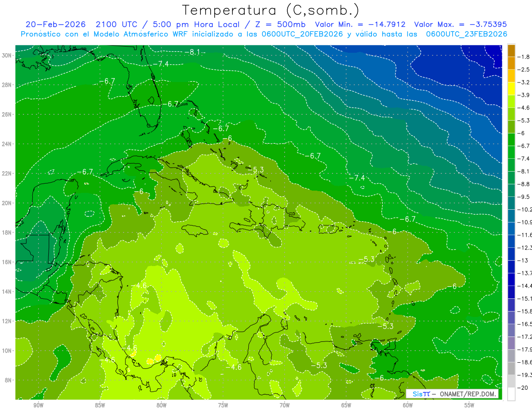Screen dimensions: 532x411
Task: Click the -6.7 contour label near Yucatan
Action: pos(85,172)
